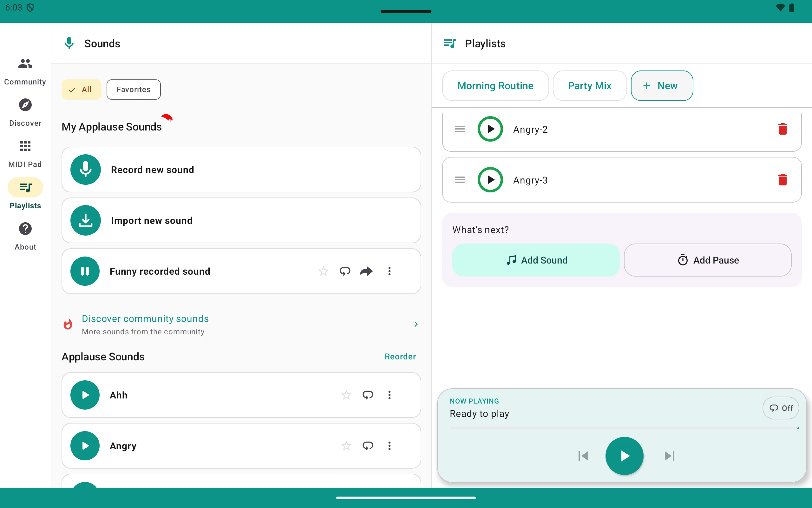The image size is (812, 508).
Task: Open the Community section in sidebar
Action: coord(25,71)
